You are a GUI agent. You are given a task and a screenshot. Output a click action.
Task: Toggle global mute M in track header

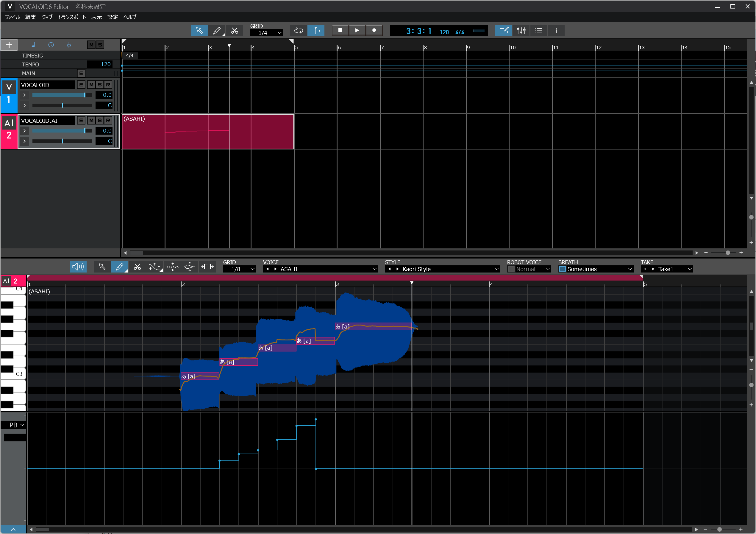91,45
